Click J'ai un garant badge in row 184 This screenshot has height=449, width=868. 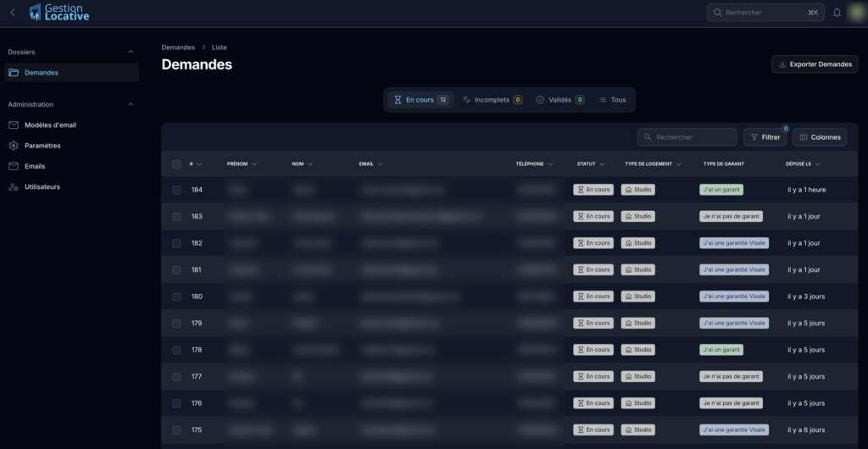tap(721, 190)
